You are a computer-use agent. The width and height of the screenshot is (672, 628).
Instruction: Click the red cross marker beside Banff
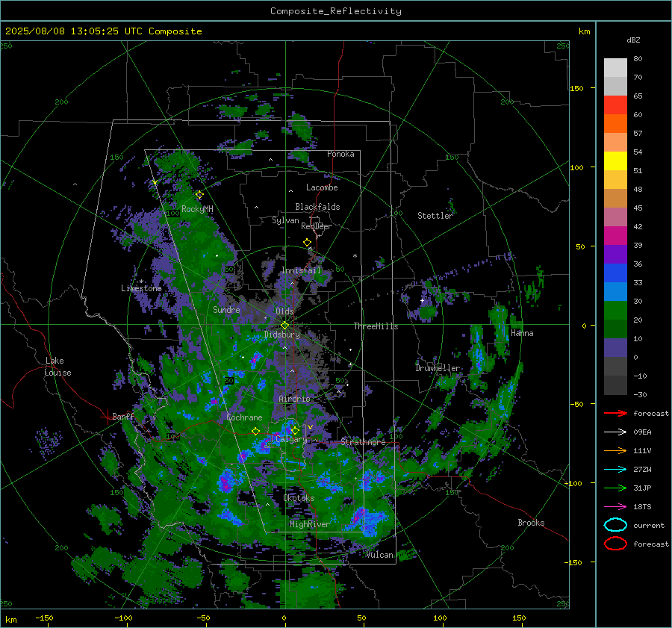(x=107, y=417)
